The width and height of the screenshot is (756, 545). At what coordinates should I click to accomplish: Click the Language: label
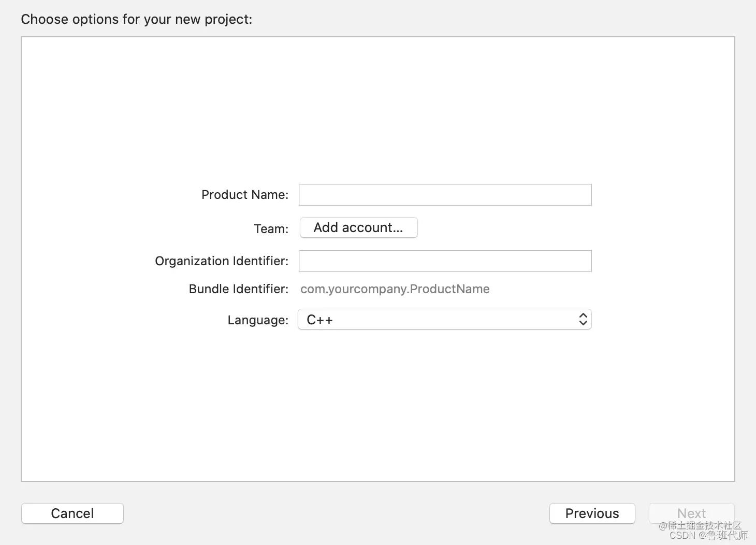coord(258,320)
